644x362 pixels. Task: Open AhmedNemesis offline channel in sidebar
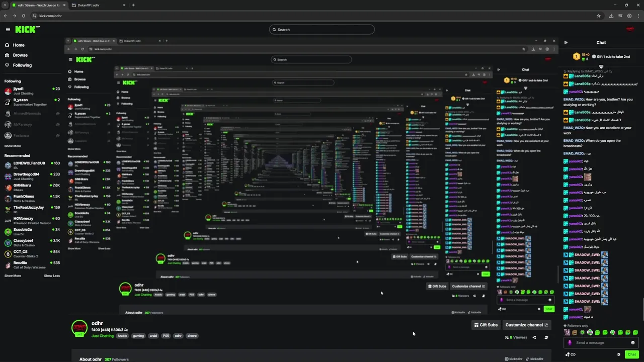[x=32, y=113]
